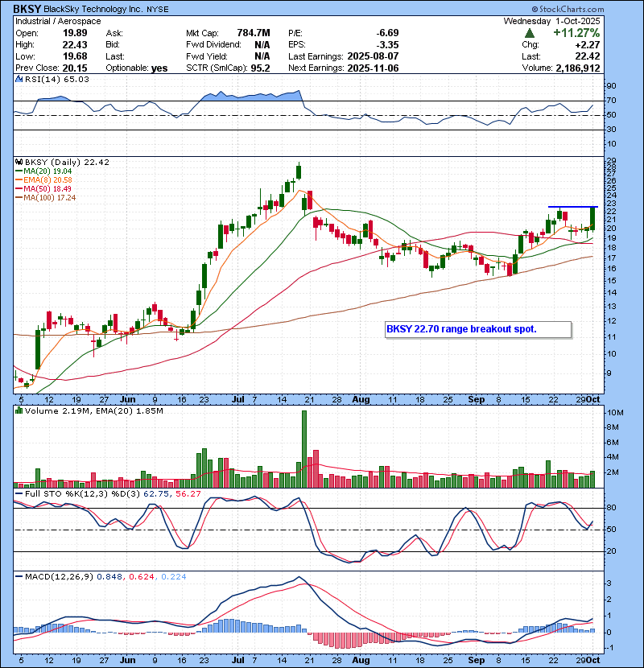Image resolution: width=644 pixels, height=668 pixels.
Task: Click the +11.27% percent change value
Action: (x=576, y=33)
